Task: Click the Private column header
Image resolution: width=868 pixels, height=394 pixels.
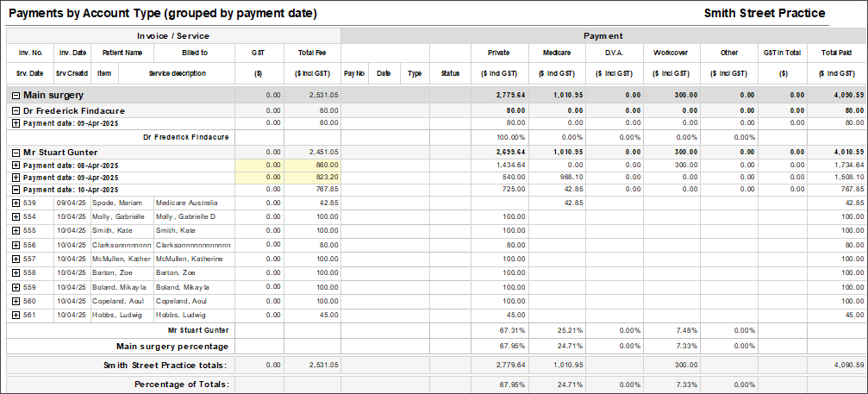Action: click(x=499, y=53)
